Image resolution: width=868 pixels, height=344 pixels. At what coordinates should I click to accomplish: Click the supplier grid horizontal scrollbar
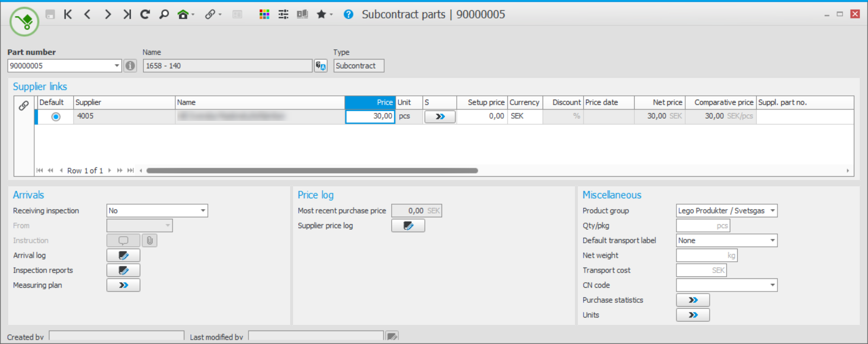pos(312,171)
